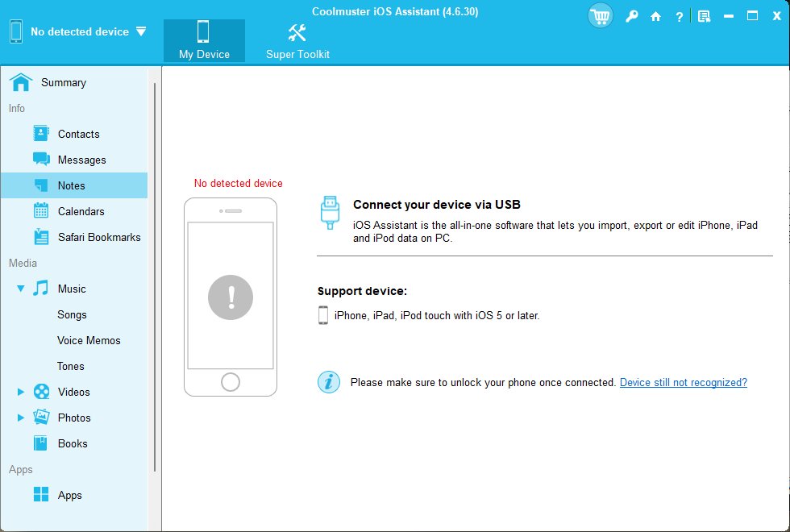Click the phone outline illustration
Screen dimensions: 790x532
(x=231, y=297)
